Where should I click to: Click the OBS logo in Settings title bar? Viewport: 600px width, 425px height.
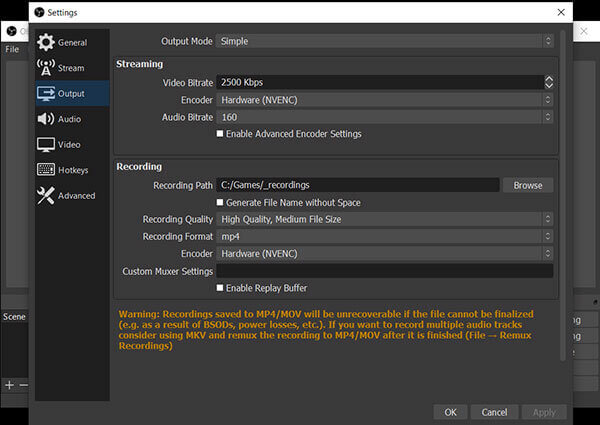click(x=39, y=12)
